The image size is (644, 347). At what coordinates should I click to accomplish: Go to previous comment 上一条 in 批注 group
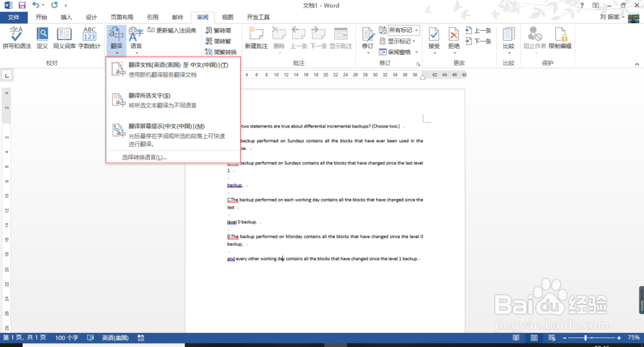[299, 38]
